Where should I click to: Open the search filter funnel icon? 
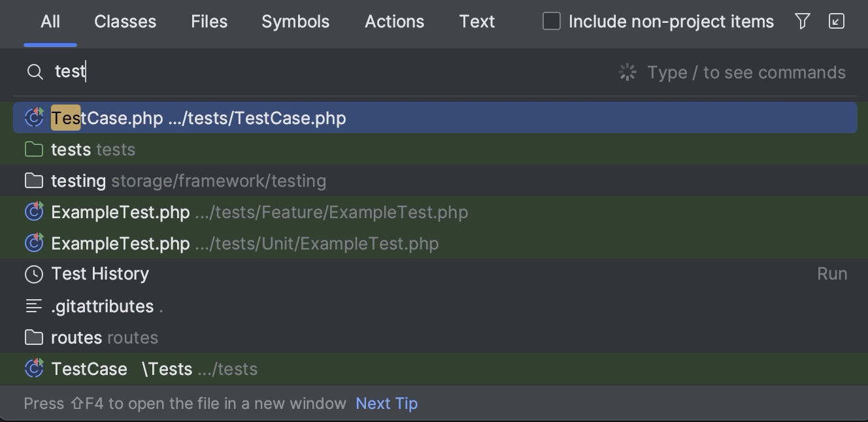(x=803, y=21)
